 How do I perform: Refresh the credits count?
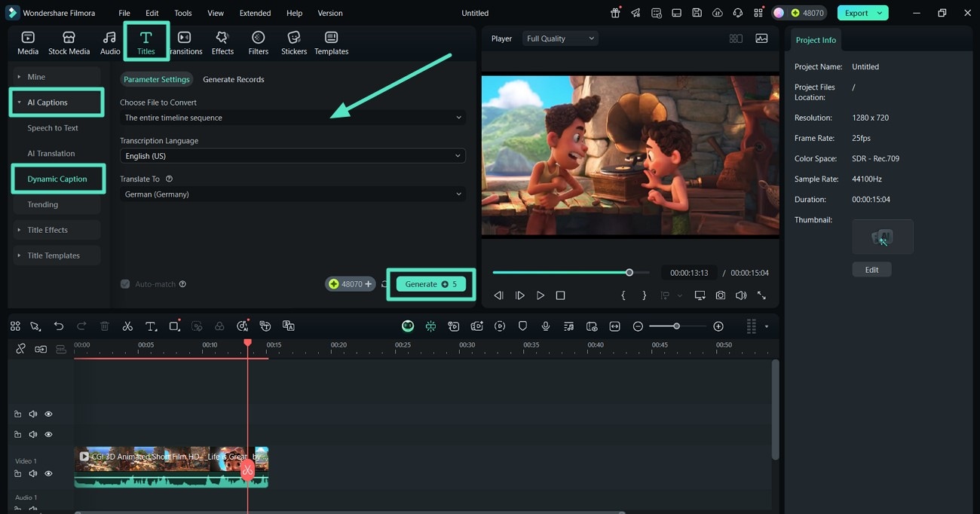tap(384, 284)
